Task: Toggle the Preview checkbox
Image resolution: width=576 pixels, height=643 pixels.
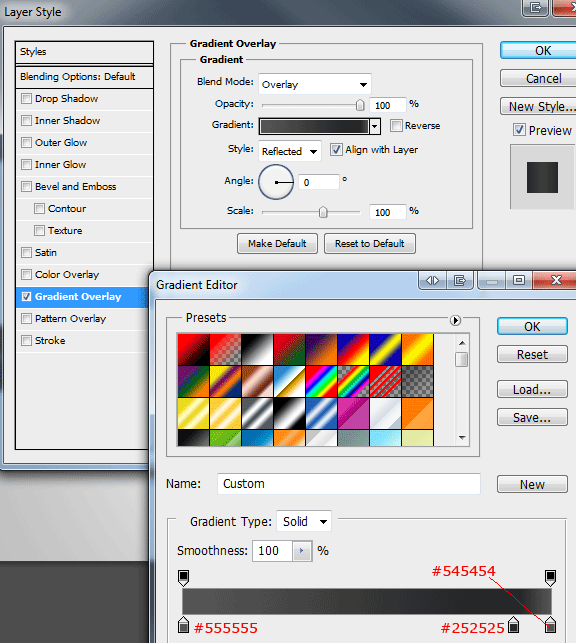Action: tap(519, 130)
